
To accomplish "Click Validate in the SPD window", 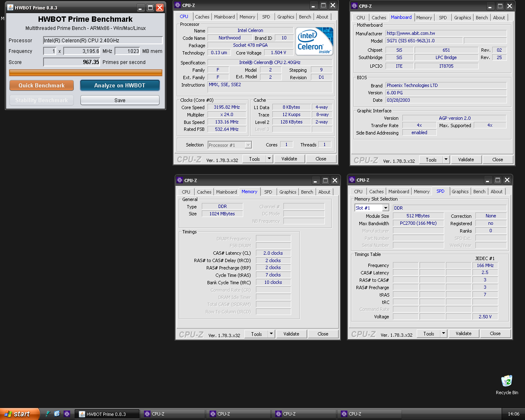I will [x=463, y=333].
